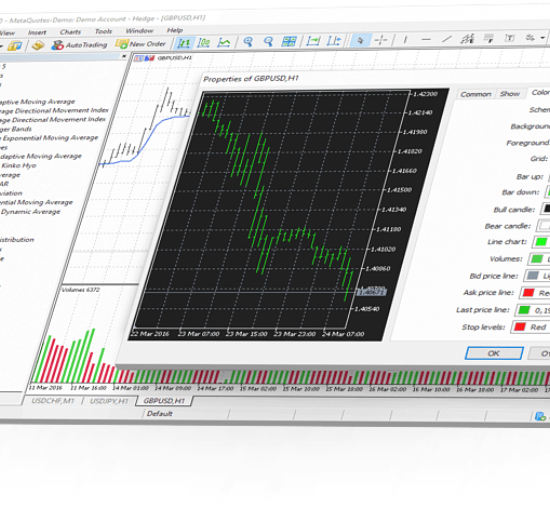The height and width of the screenshot is (508, 550).
Task: Toggle chart auto scroll icon
Action: [x=313, y=41]
